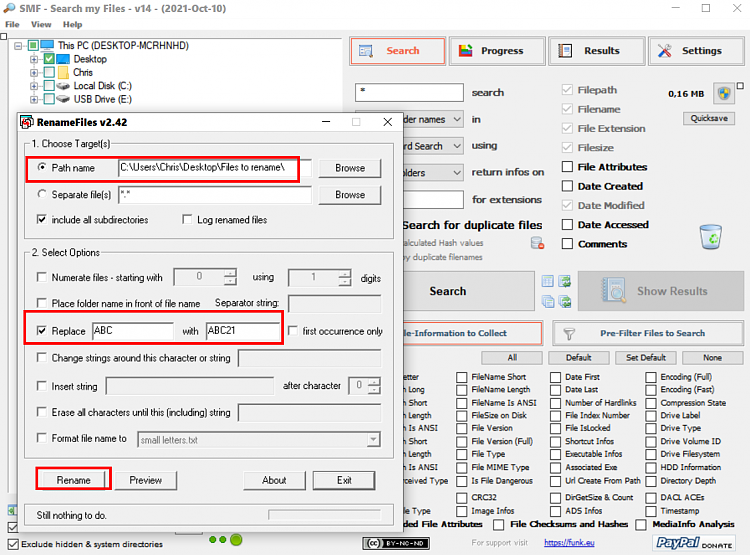The image size is (750, 555).
Task: Increase the digits spinner value
Action: [345, 274]
